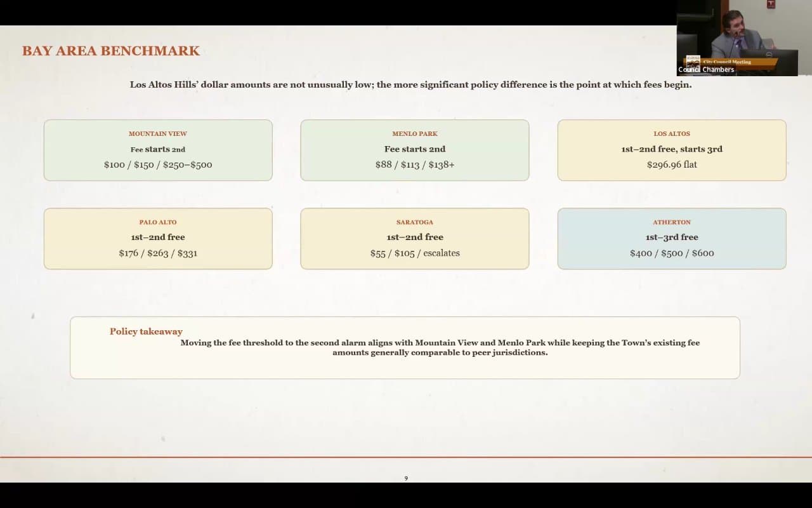Select "Fee starts 2nd" in the Menlo Park card
The height and width of the screenshot is (508, 812).
(415, 149)
